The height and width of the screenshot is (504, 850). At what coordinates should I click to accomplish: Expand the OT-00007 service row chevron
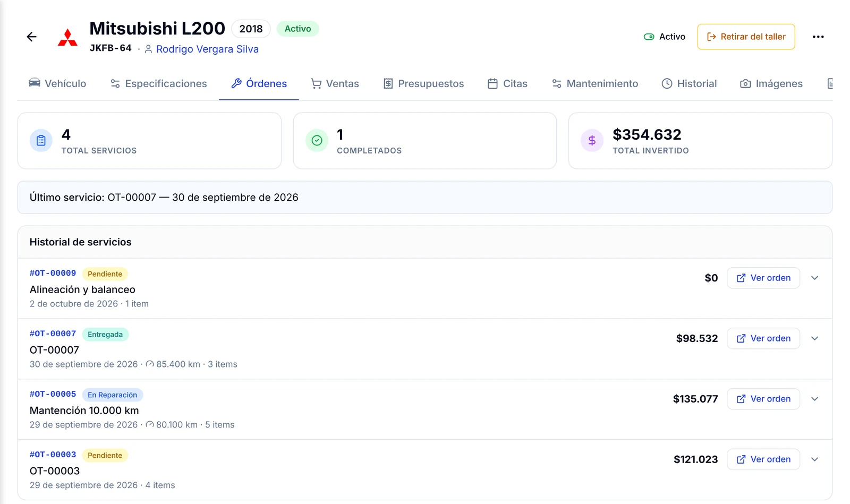815,338
